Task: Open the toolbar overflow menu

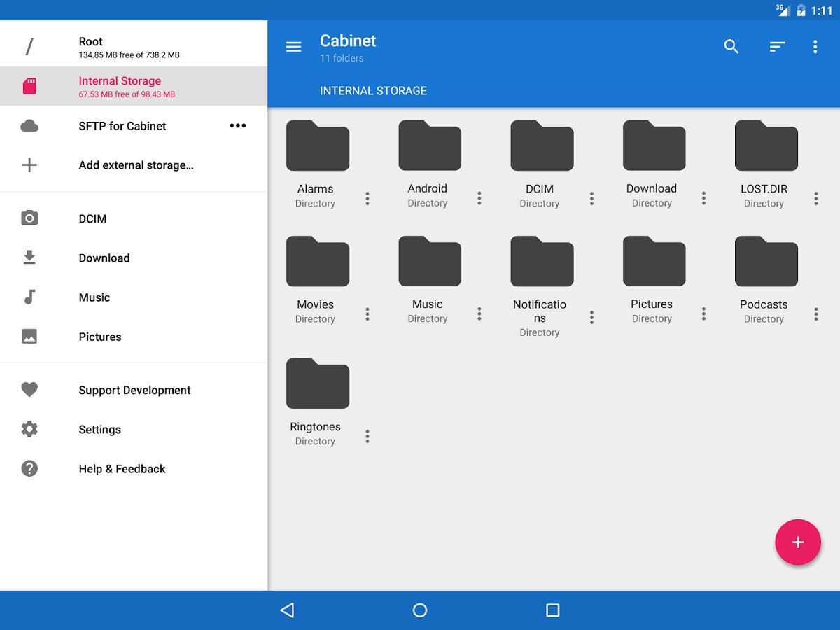Action: click(815, 47)
